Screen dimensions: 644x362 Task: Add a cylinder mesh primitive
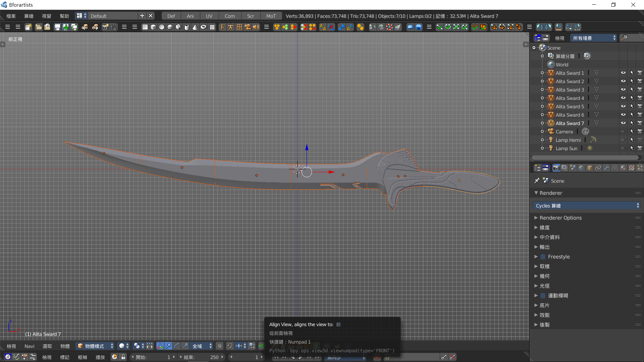[x=187, y=27]
